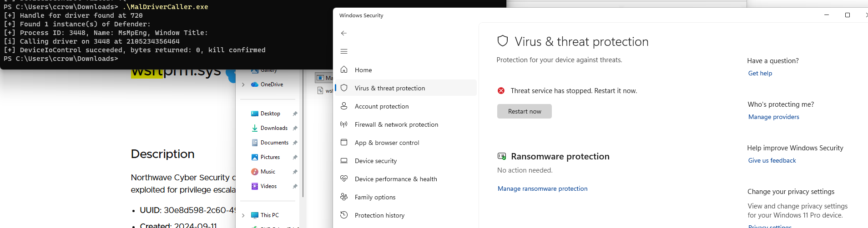The width and height of the screenshot is (868, 228).
Task: Expand the OneDrive tree node
Action: (x=243, y=84)
